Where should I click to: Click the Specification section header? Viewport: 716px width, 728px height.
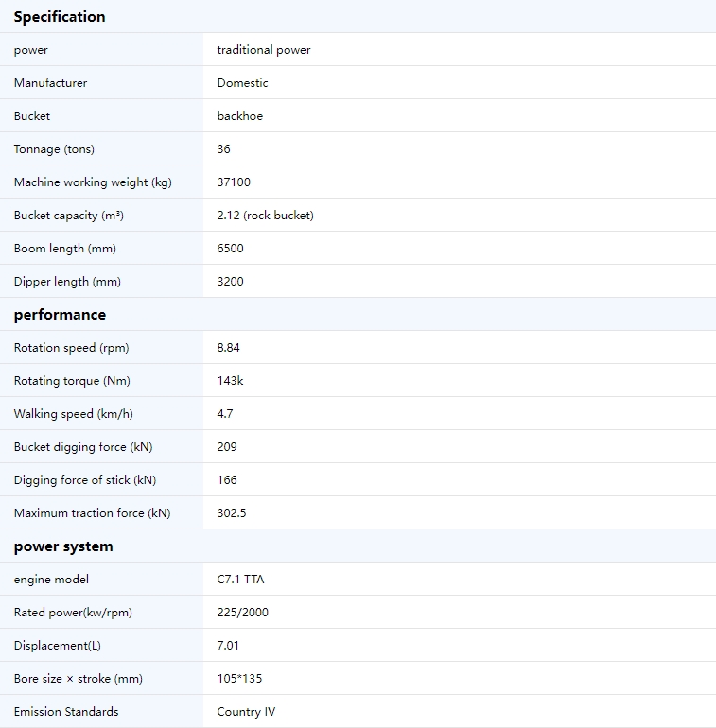(60, 17)
